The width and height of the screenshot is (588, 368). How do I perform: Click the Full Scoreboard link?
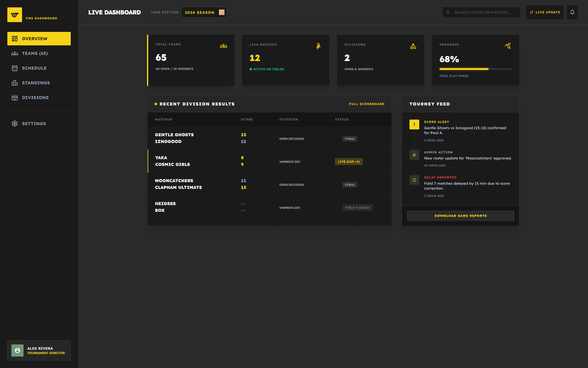pyautogui.click(x=367, y=104)
